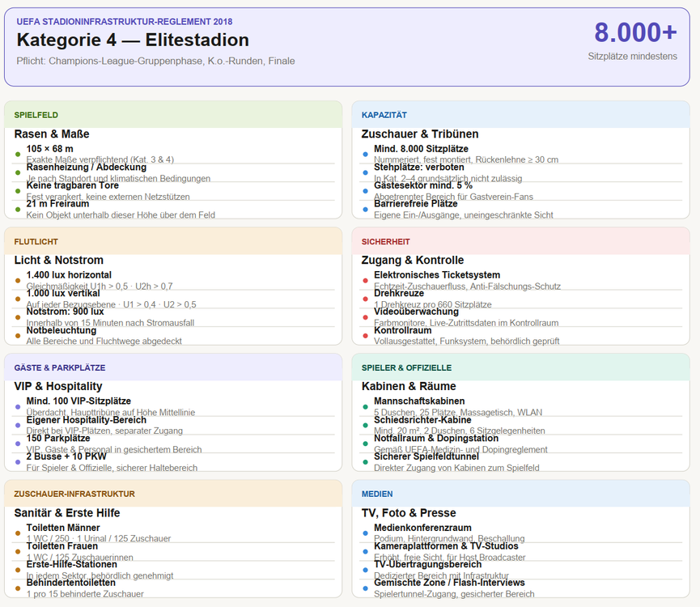Click the 'Zuschauer & Tribünen' title
Viewport: 700px width, 607px height.
click(420, 134)
